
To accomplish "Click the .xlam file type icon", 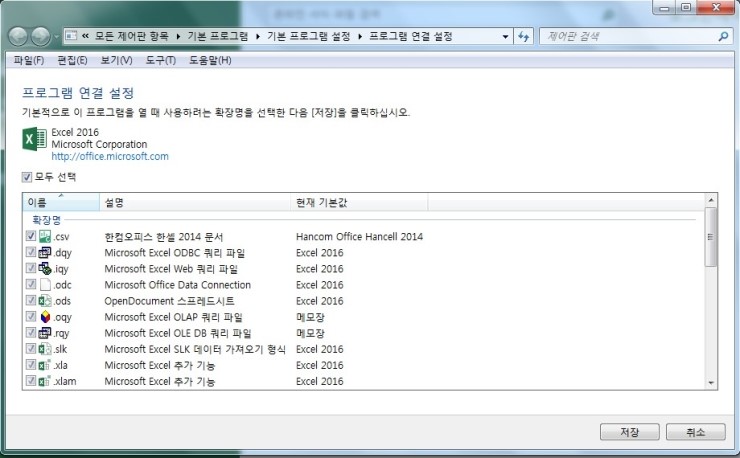I will [45, 381].
